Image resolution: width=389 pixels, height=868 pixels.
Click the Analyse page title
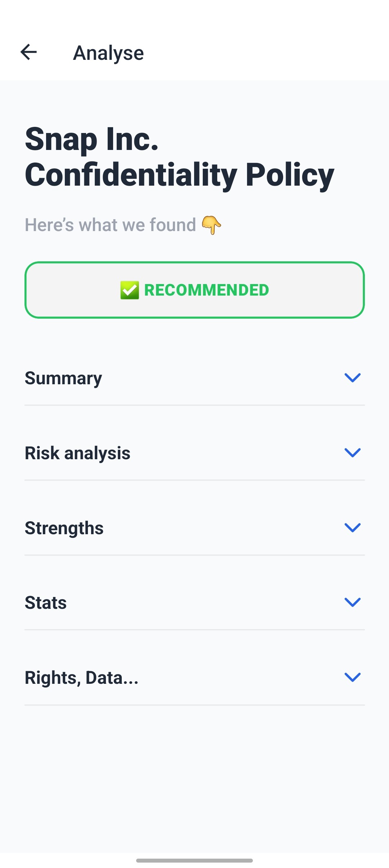pos(108,53)
